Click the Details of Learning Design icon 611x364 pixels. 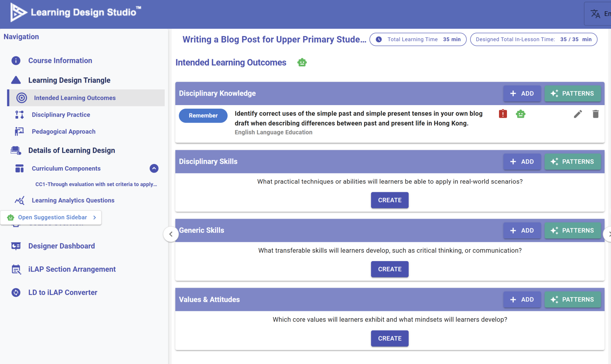pyautogui.click(x=16, y=150)
